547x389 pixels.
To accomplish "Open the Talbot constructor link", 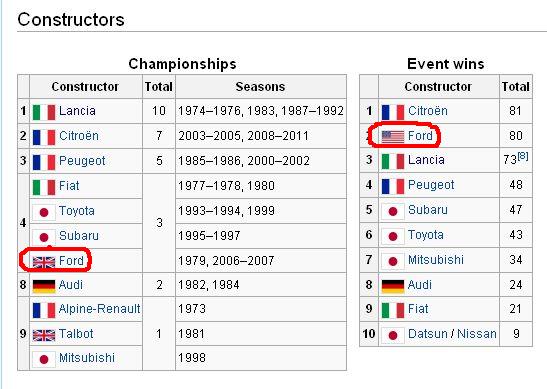I will tap(76, 334).
